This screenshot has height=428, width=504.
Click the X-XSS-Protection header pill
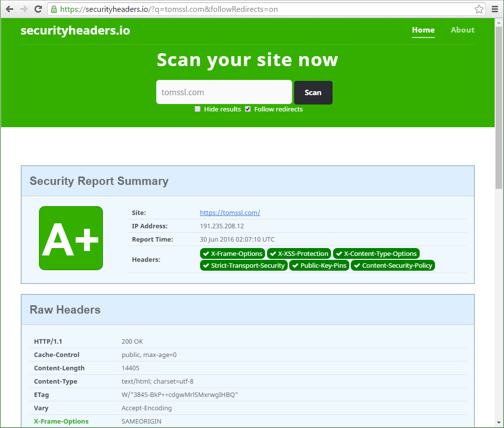pos(299,253)
